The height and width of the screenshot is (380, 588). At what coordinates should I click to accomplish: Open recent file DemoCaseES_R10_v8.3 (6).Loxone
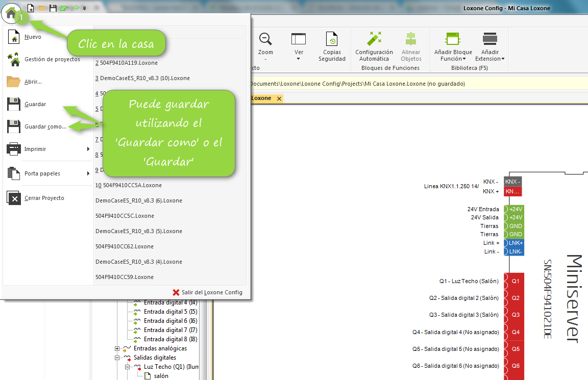(139, 200)
